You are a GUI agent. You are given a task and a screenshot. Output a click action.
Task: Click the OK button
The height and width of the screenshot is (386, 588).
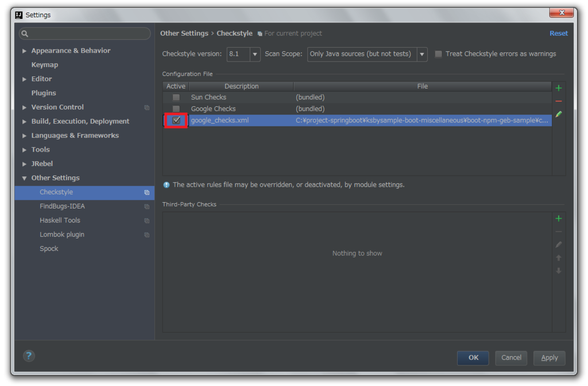[473, 358]
